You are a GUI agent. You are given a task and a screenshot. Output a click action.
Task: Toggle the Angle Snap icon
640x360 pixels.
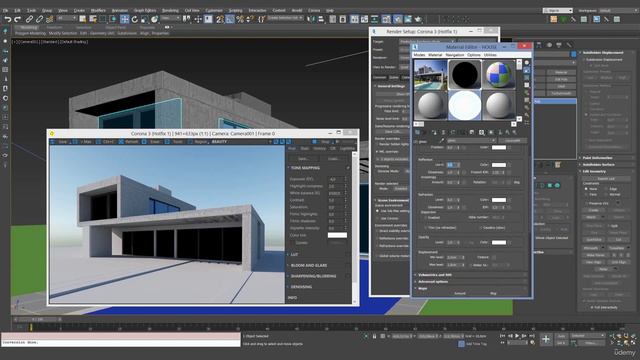[x=230, y=19]
